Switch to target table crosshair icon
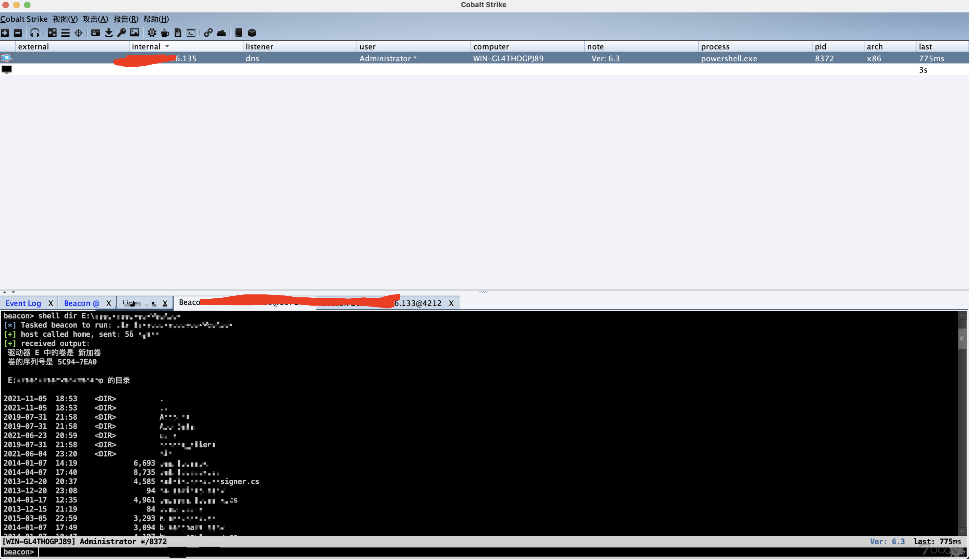The height and width of the screenshot is (560, 970). click(78, 33)
